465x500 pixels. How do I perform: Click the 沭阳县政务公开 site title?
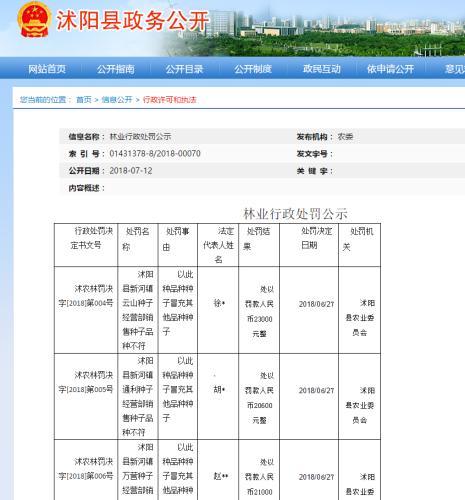132,21
